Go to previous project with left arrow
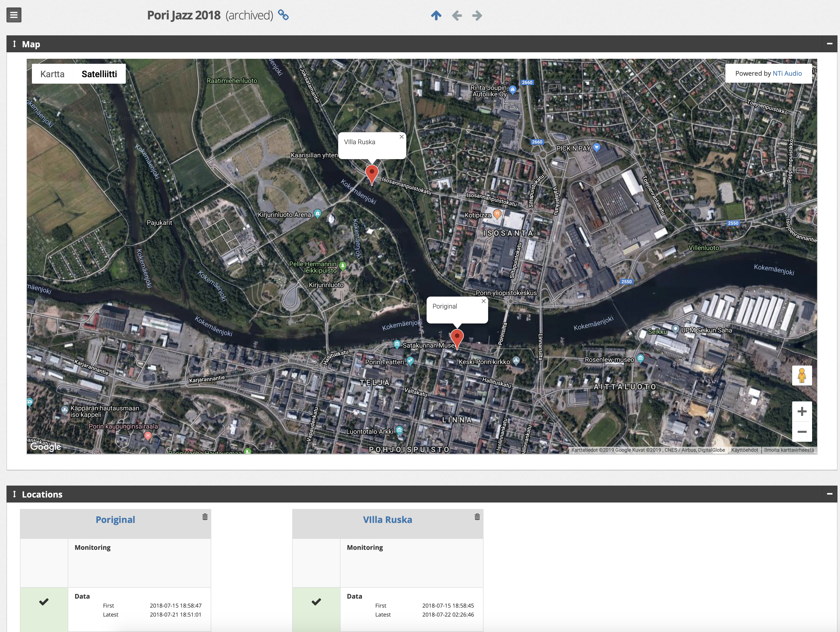The width and height of the screenshot is (840, 632). pos(457,15)
